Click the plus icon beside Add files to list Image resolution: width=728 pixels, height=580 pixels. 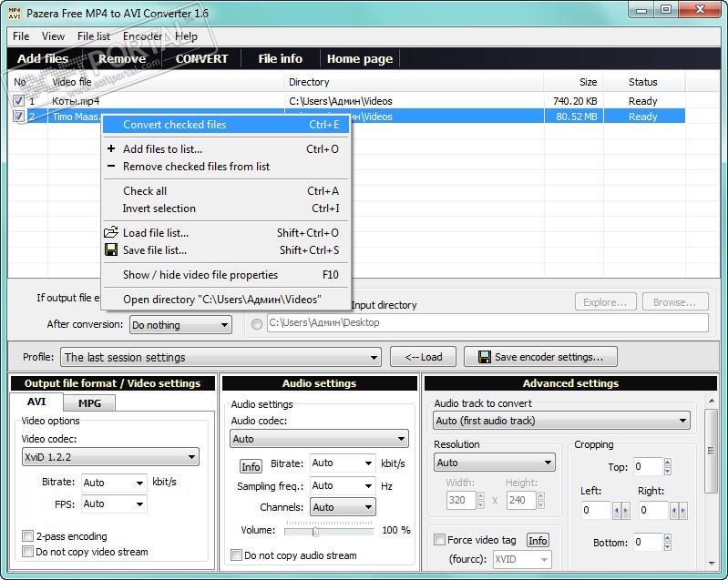pyautogui.click(x=111, y=149)
